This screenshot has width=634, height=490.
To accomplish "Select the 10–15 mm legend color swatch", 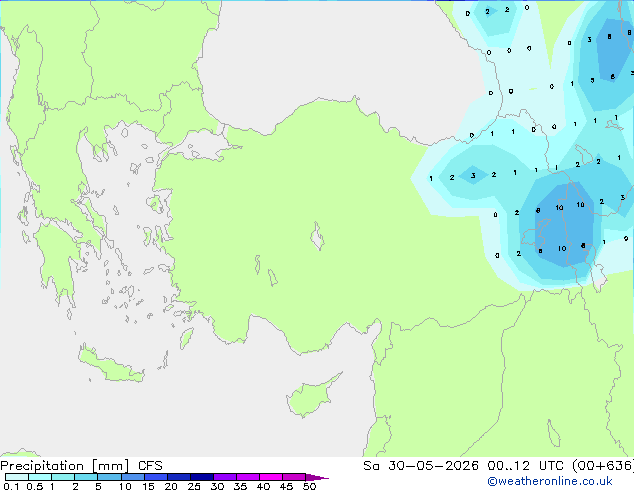I will point(132,477).
